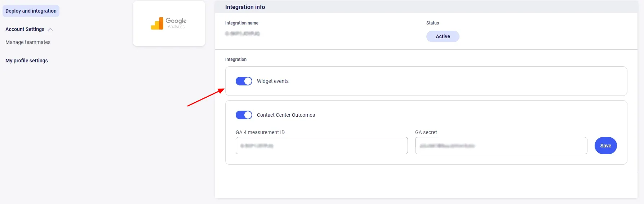Click the Active status badge

click(x=443, y=36)
